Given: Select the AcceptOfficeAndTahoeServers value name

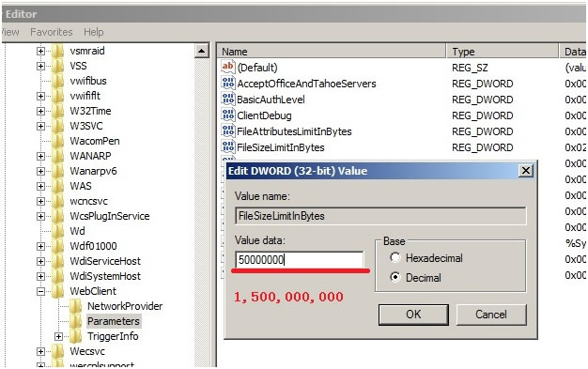Looking at the screenshot, I should [x=306, y=84].
